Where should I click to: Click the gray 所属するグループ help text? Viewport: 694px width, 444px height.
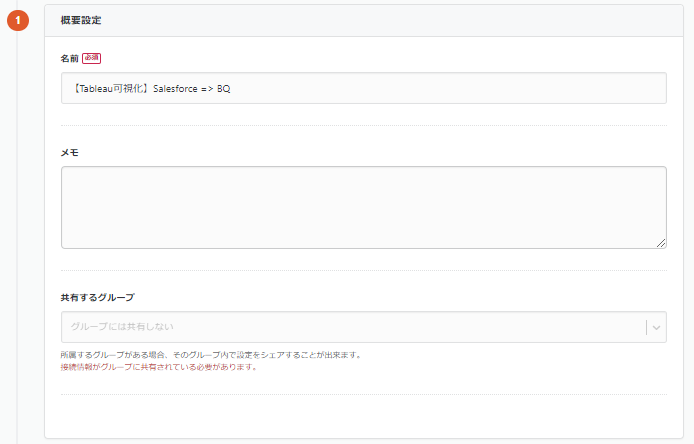(x=212, y=355)
